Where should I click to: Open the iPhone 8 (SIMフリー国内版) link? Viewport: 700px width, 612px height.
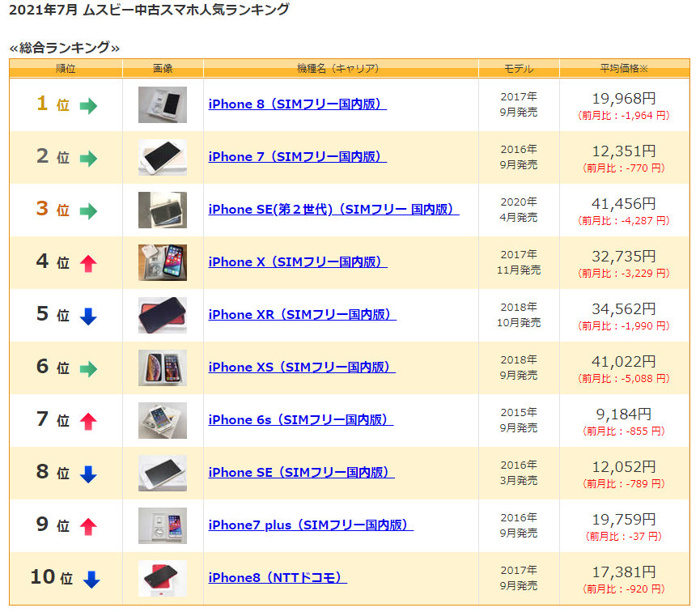[x=297, y=104]
